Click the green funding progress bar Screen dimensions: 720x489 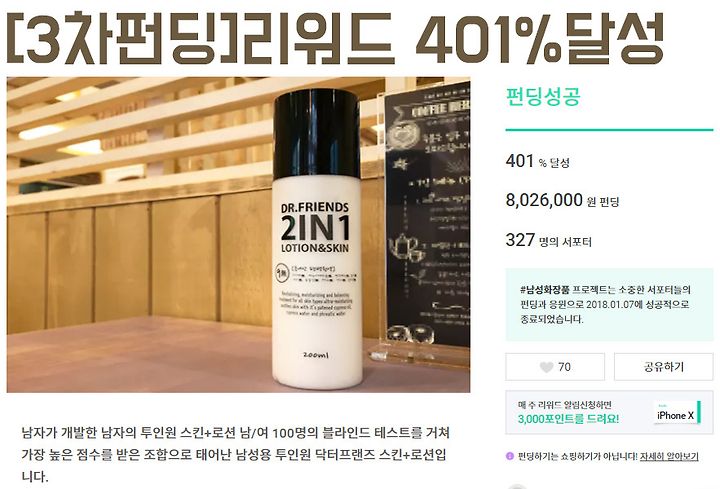609,130
